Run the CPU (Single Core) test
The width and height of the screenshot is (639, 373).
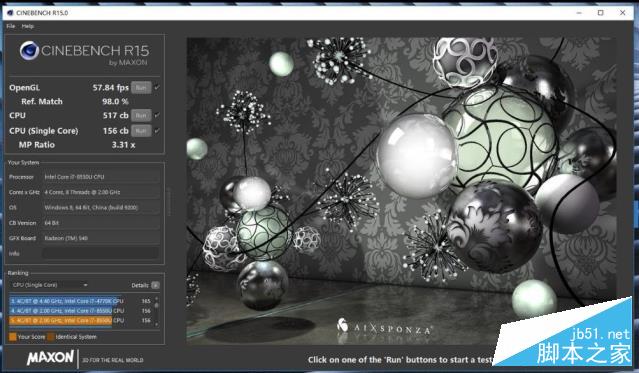141,131
